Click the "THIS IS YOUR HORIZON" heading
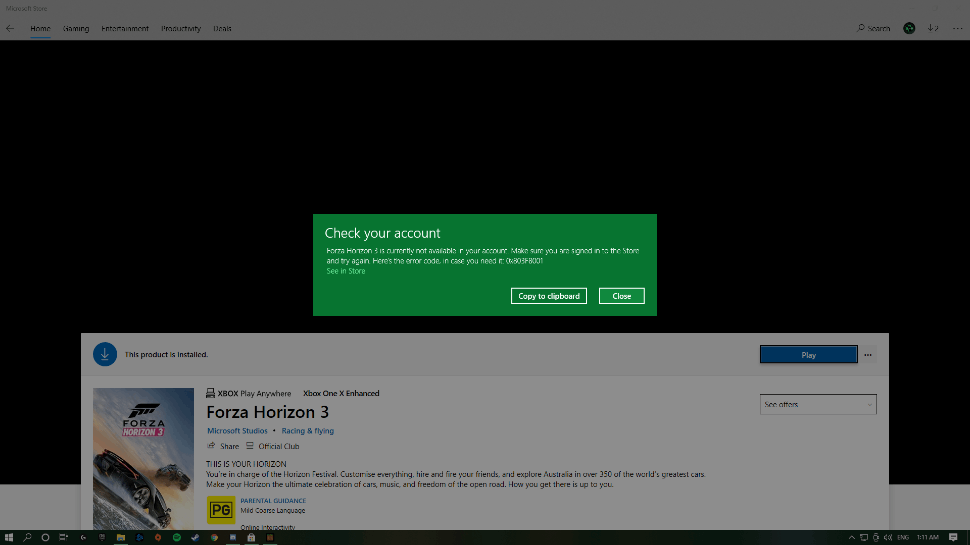Image resolution: width=970 pixels, height=545 pixels. [246, 464]
